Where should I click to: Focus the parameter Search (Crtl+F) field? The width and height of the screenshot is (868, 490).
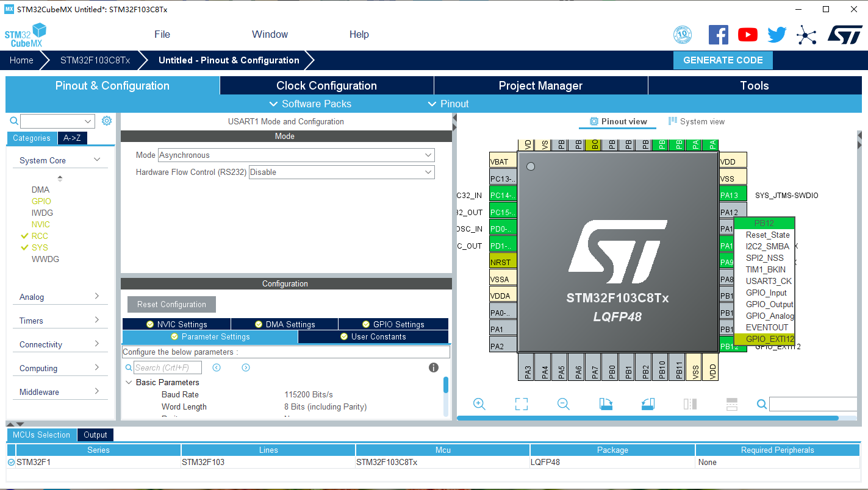[167, 367]
